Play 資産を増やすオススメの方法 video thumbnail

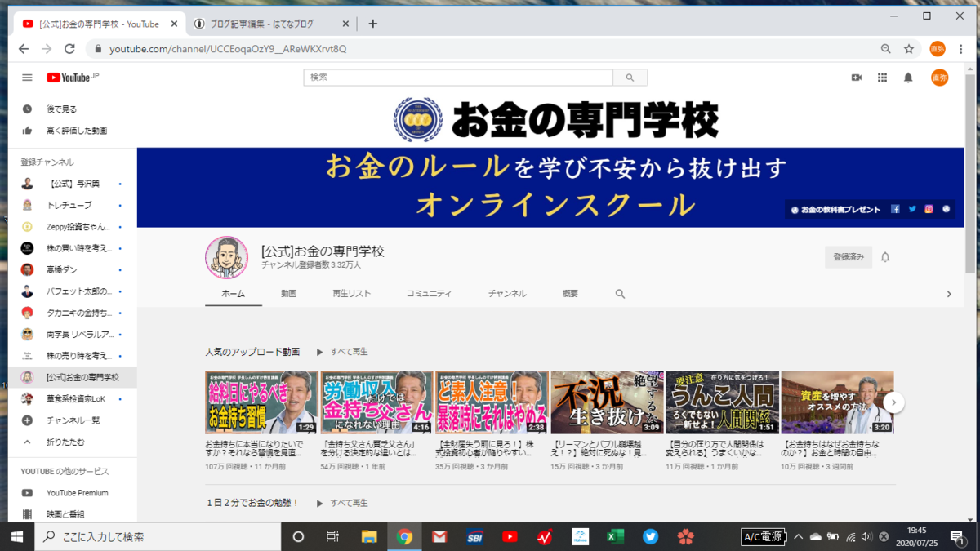tap(837, 402)
